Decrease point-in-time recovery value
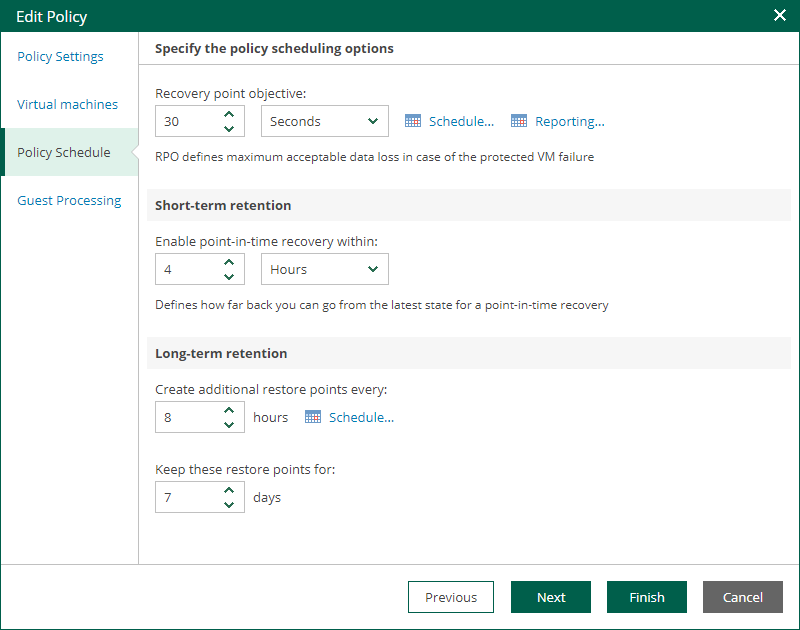This screenshot has width=800, height=630. coord(229,276)
